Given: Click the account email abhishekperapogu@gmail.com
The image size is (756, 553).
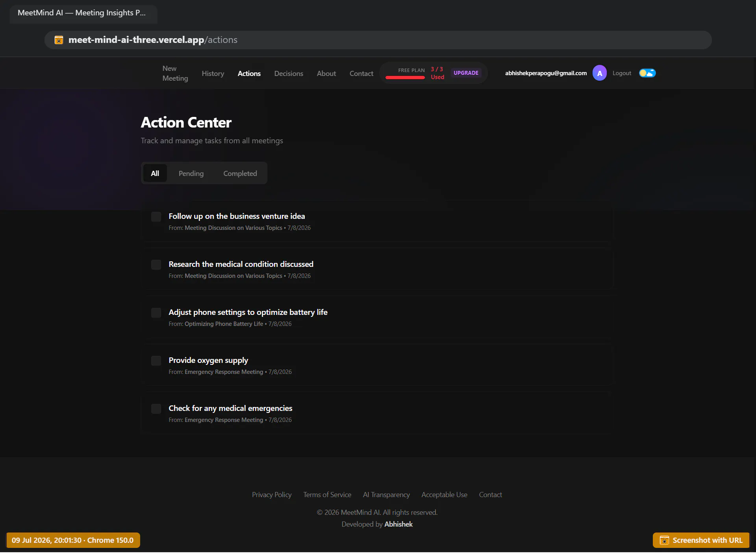Looking at the screenshot, I should coord(546,73).
